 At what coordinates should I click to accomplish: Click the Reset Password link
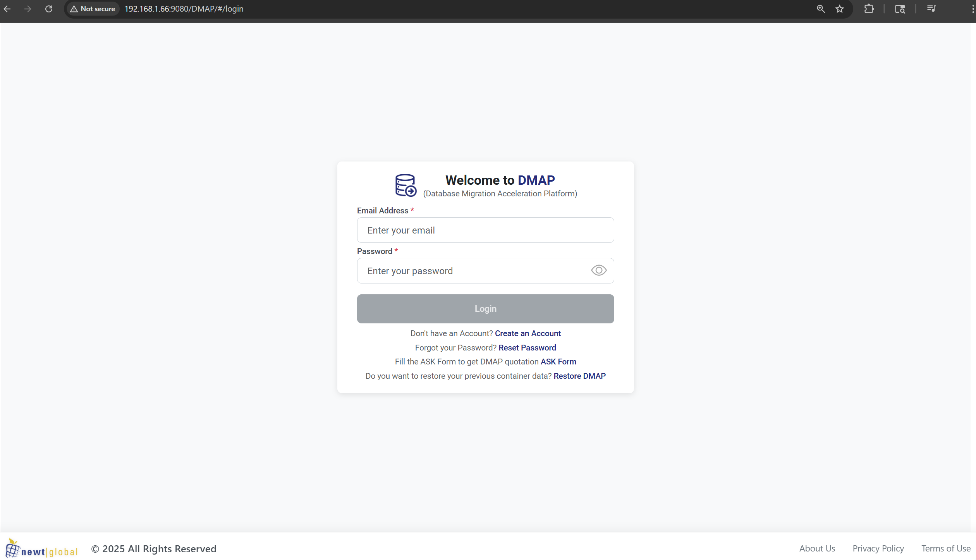click(527, 348)
